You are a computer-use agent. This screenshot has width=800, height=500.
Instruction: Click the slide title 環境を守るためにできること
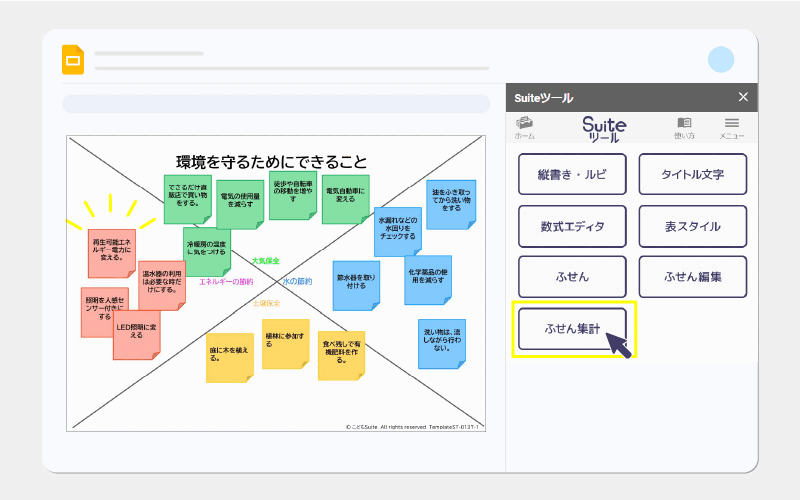point(271,161)
